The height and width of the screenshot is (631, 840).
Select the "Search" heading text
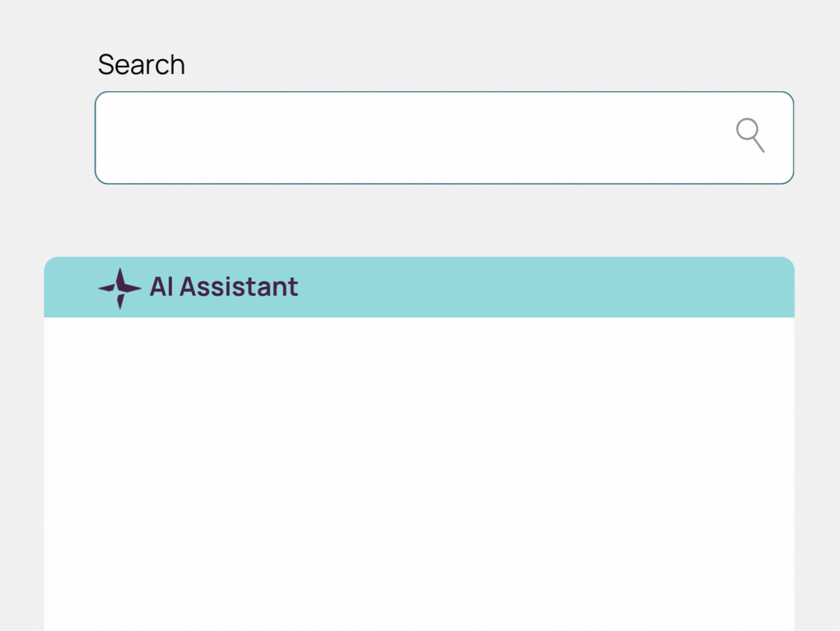[141, 65]
